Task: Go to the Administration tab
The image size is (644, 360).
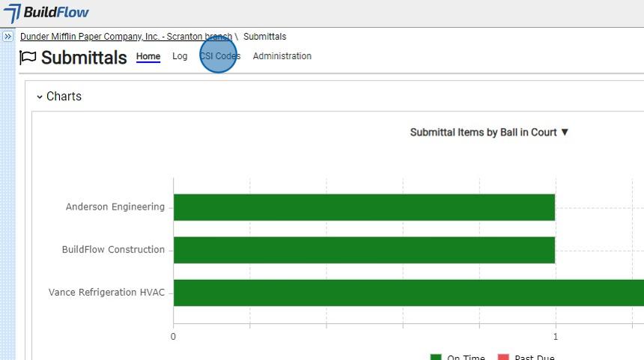Action: (282, 56)
